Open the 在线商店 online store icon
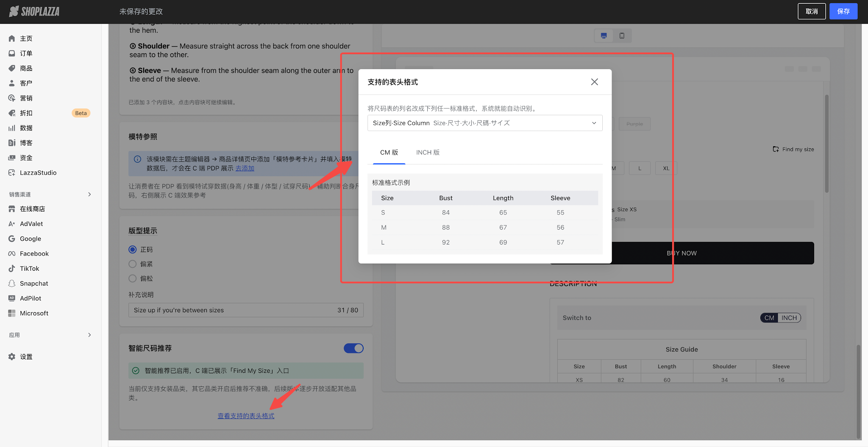The image size is (868, 447). point(12,209)
